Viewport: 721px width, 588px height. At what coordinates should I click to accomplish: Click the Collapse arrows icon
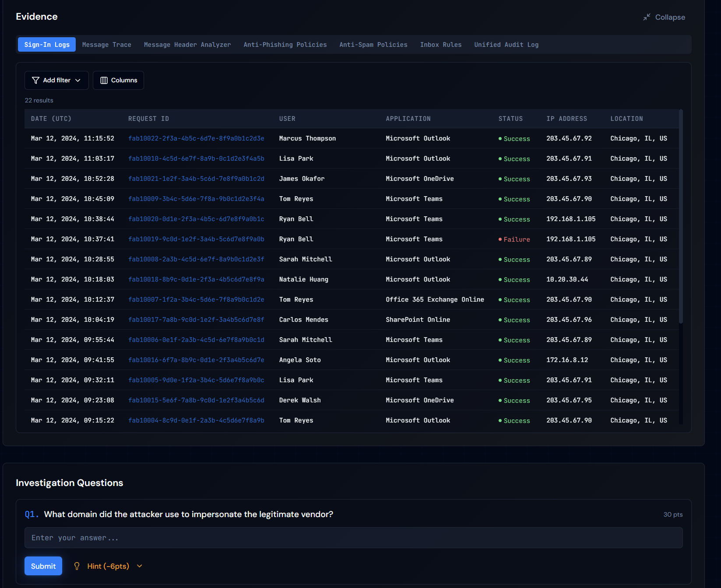647,17
